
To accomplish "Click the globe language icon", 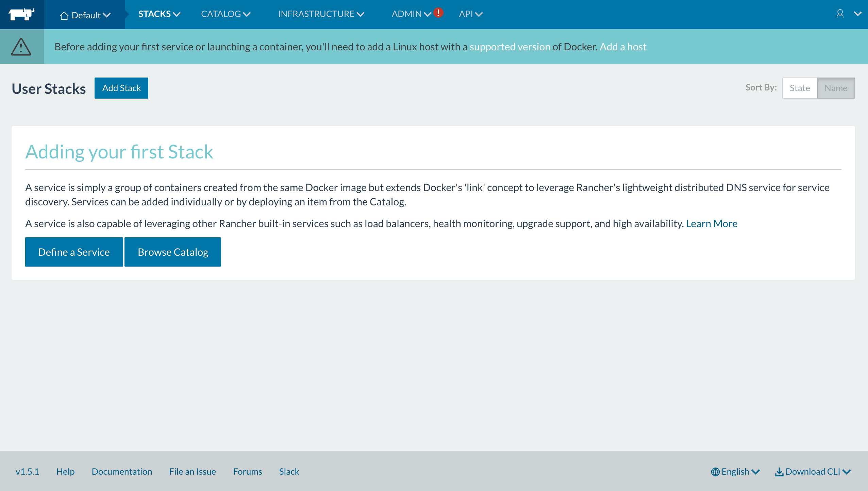I will click(x=715, y=472).
